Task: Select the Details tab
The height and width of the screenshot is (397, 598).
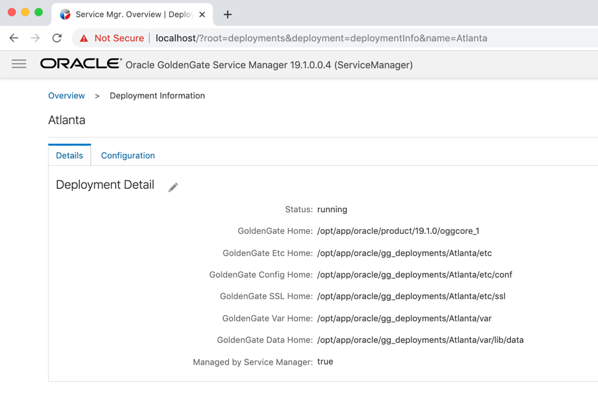Action: 69,156
